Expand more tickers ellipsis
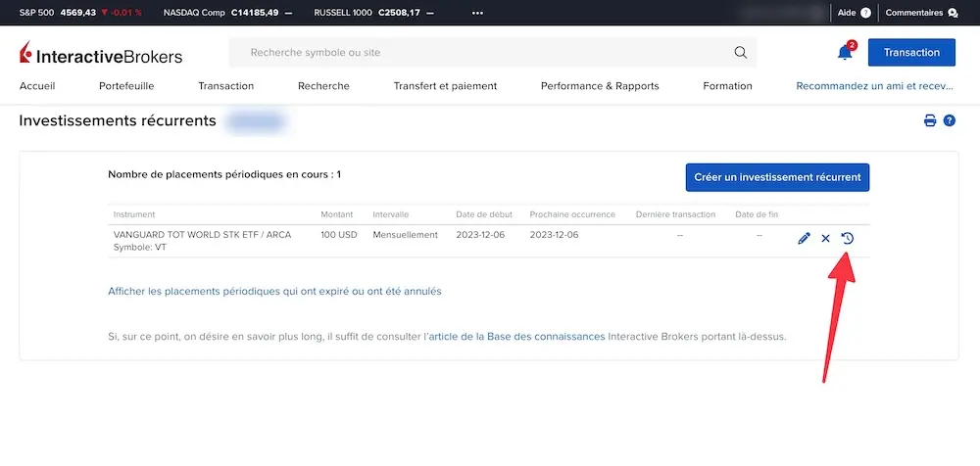The height and width of the screenshot is (466, 980). pos(477,13)
